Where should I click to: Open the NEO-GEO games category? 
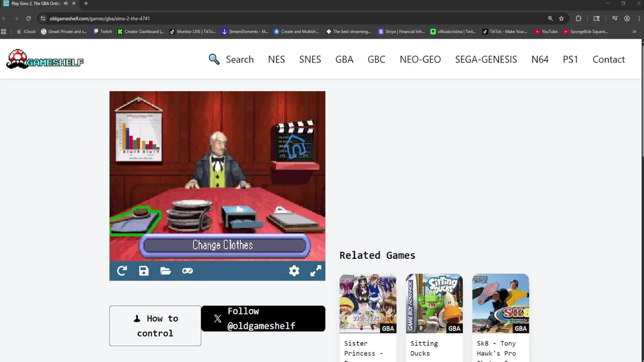point(420,59)
